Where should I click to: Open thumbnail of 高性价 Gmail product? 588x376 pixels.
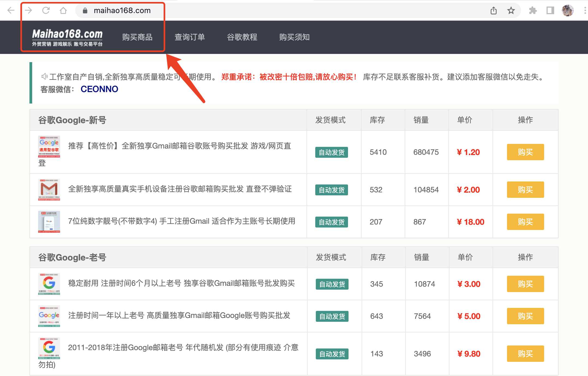[49, 147]
